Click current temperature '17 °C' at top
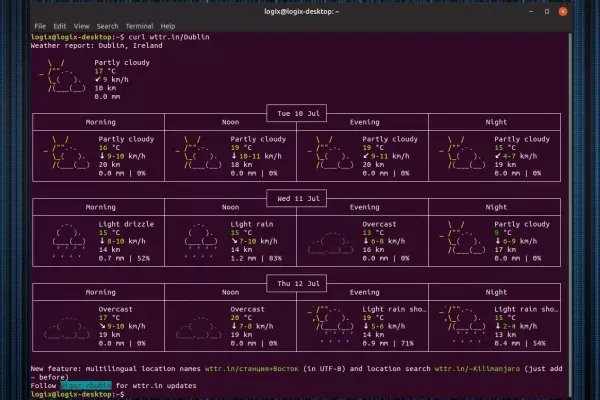This screenshot has height=400, width=600. coord(105,71)
